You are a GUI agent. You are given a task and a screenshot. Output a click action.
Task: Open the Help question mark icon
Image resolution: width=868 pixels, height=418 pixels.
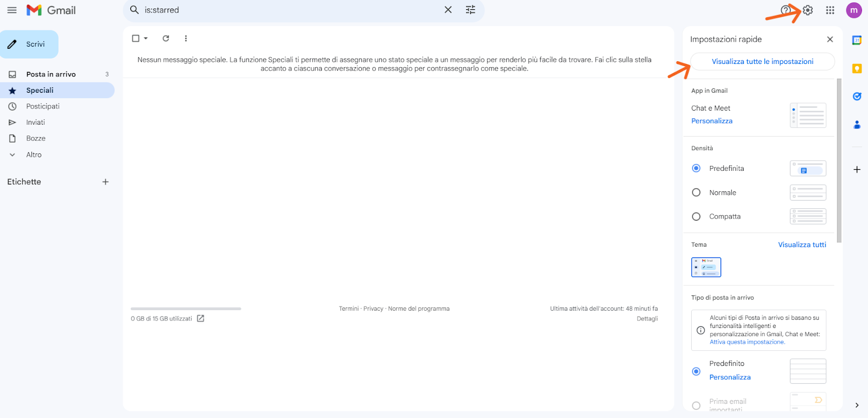tap(785, 10)
